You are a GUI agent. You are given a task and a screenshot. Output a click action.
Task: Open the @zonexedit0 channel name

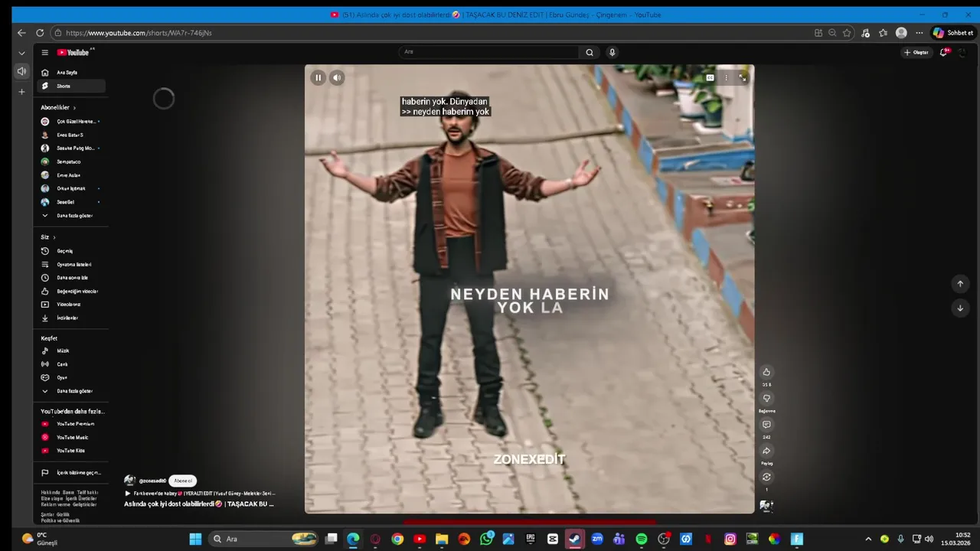point(152,481)
